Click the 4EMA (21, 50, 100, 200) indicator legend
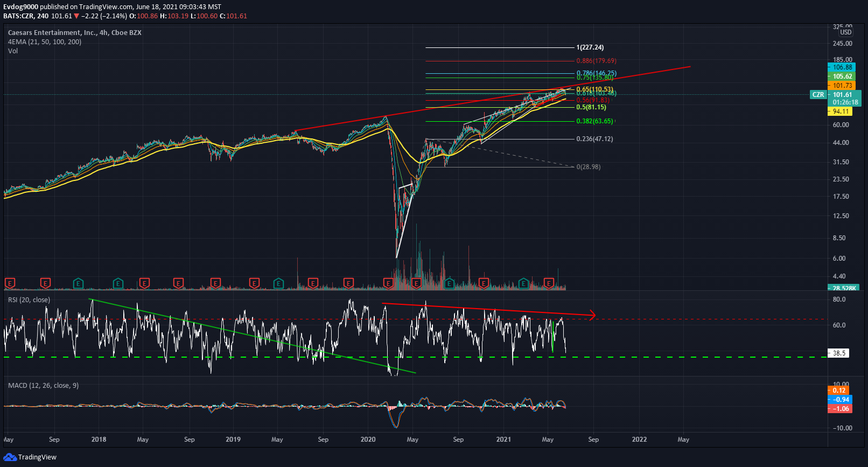This screenshot has height=467, width=868. (45, 42)
